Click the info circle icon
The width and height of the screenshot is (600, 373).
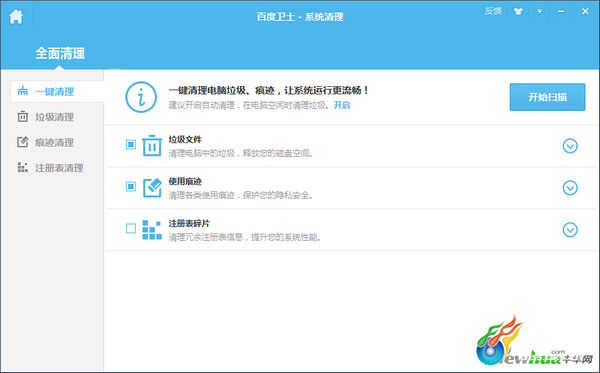[x=141, y=97]
